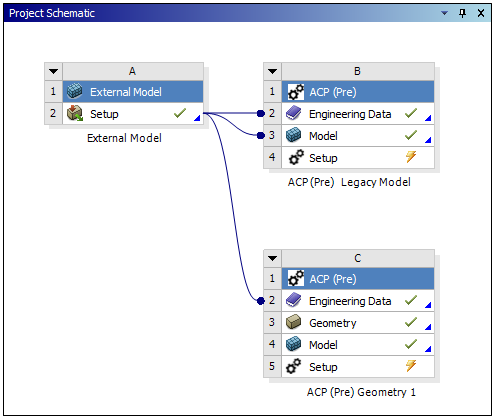495x419 pixels.
Task: Click the column header A
Action: [x=133, y=71]
